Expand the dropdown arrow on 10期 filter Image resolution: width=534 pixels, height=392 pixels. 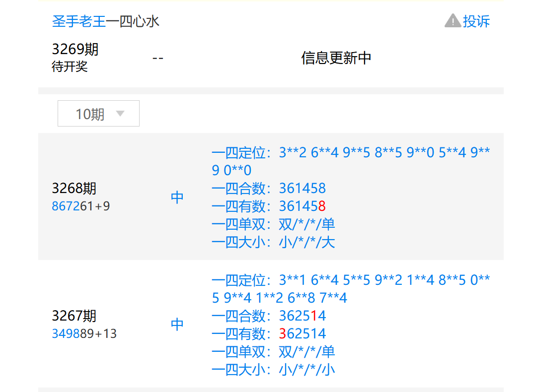[120, 113]
